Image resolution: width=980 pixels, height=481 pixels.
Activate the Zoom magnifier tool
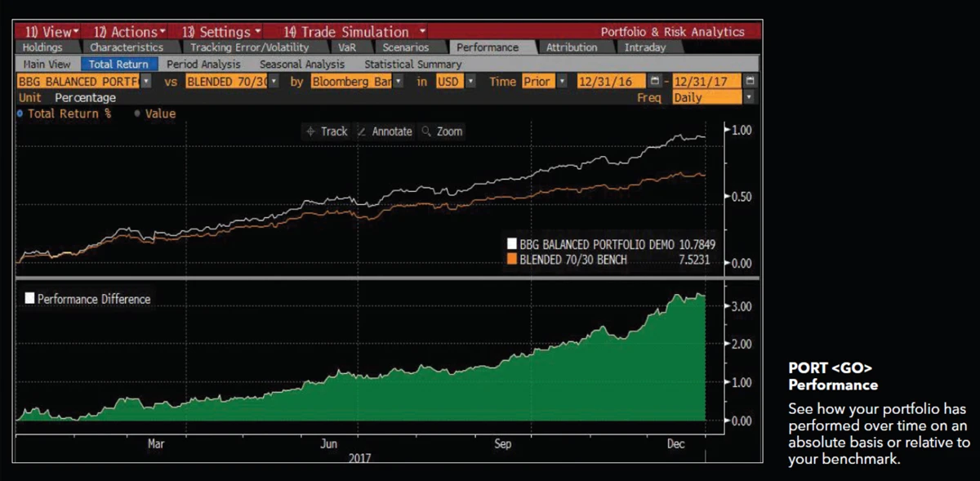tap(442, 131)
